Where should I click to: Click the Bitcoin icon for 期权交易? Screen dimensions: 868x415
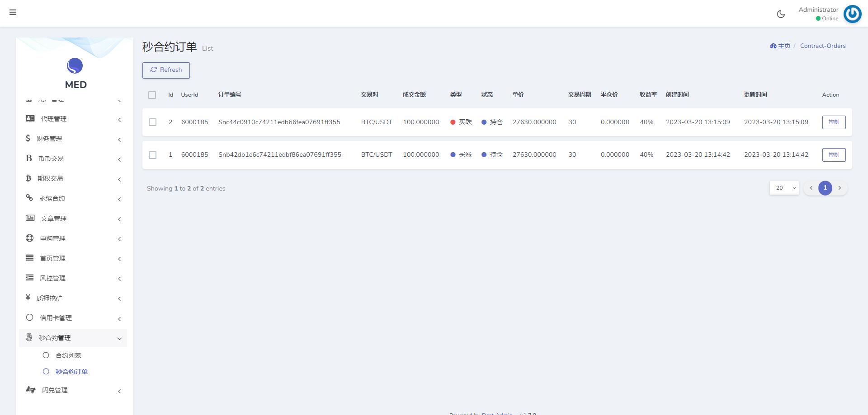click(x=28, y=178)
